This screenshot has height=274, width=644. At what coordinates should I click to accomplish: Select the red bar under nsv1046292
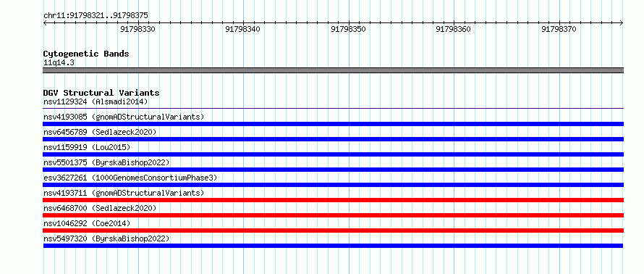[x=333, y=231]
